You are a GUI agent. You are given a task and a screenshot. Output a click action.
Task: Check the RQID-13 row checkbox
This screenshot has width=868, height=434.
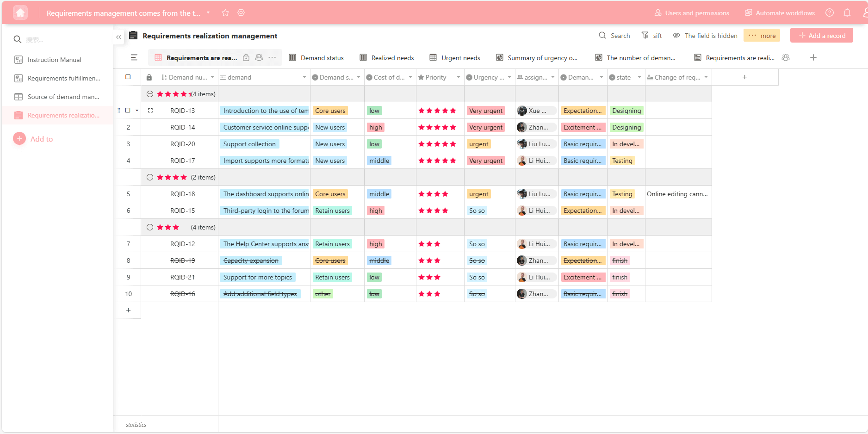point(128,111)
